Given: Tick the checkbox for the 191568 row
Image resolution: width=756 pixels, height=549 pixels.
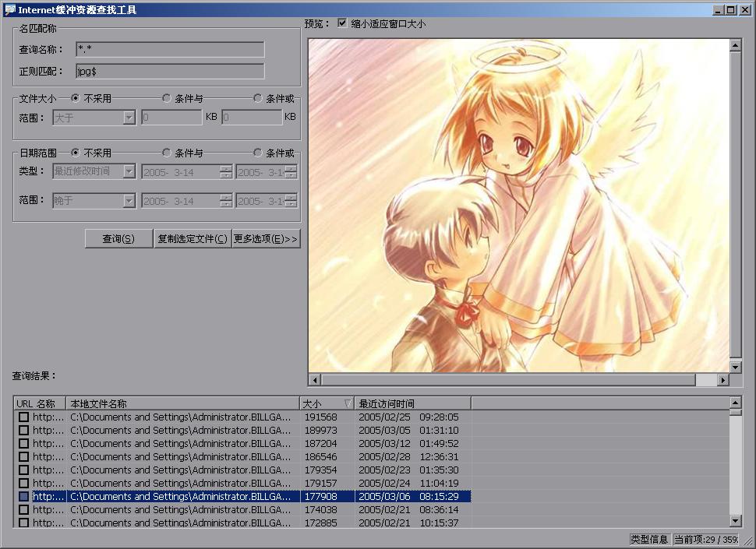Looking at the screenshot, I should pyautogui.click(x=23, y=417).
